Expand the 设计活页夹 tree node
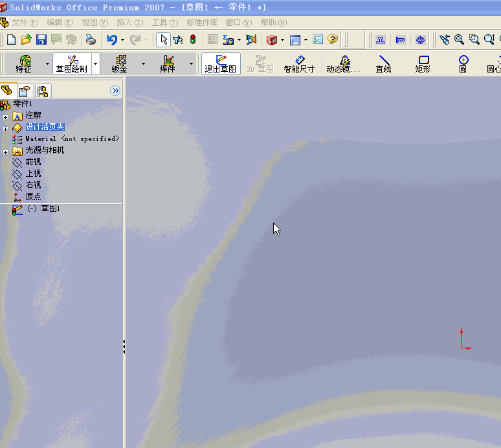 5,129
